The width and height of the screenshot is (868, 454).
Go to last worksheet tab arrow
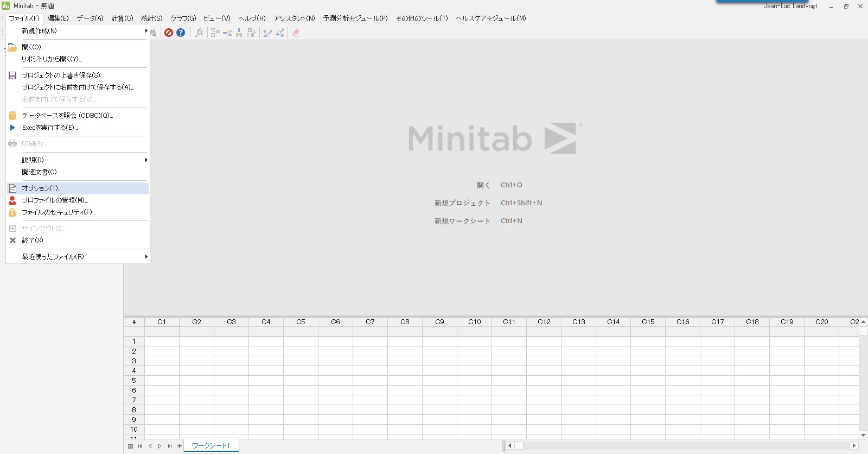(169, 446)
